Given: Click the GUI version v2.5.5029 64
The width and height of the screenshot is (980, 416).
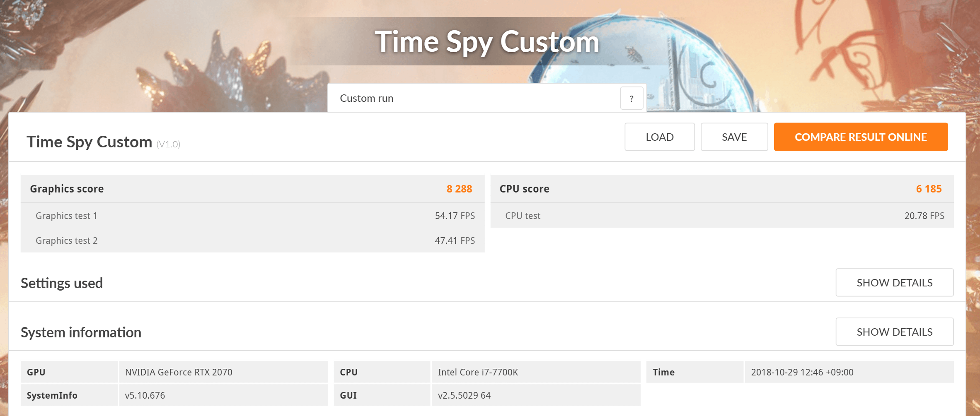Looking at the screenshot, I should [x=464, y=395].
